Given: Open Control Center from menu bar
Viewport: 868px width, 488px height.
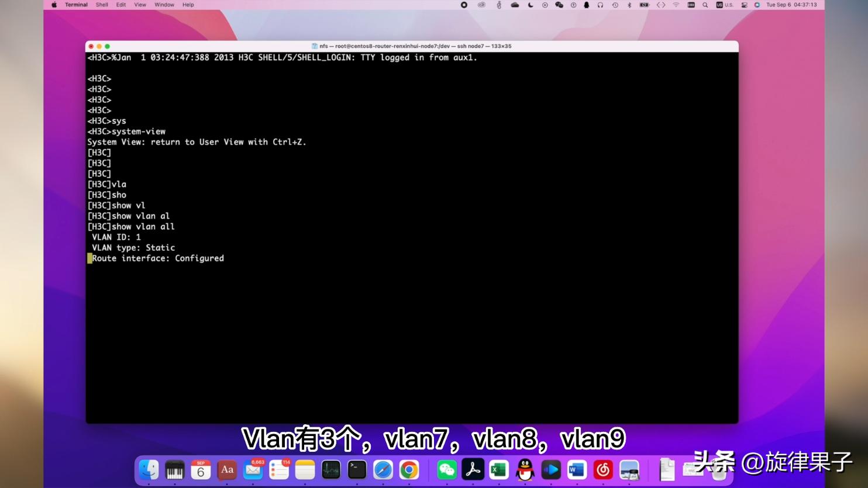Looking at the screenshot, I should click(744, 5).
